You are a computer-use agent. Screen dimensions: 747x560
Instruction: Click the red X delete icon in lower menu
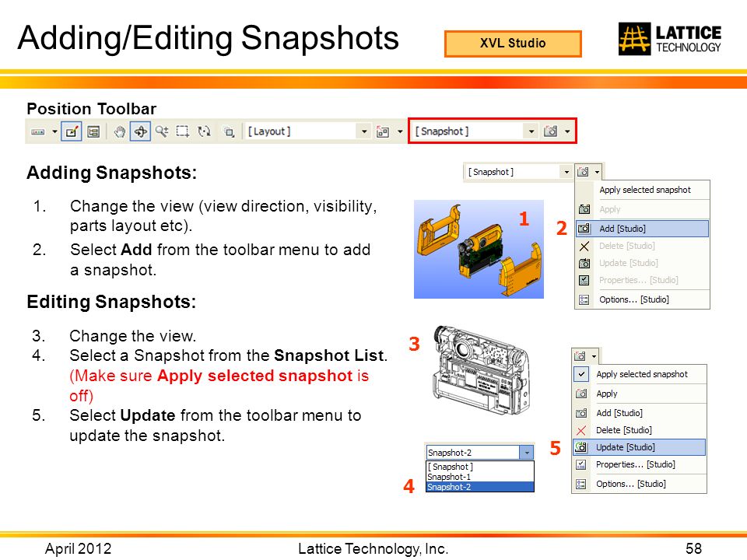tap(581, 430)
